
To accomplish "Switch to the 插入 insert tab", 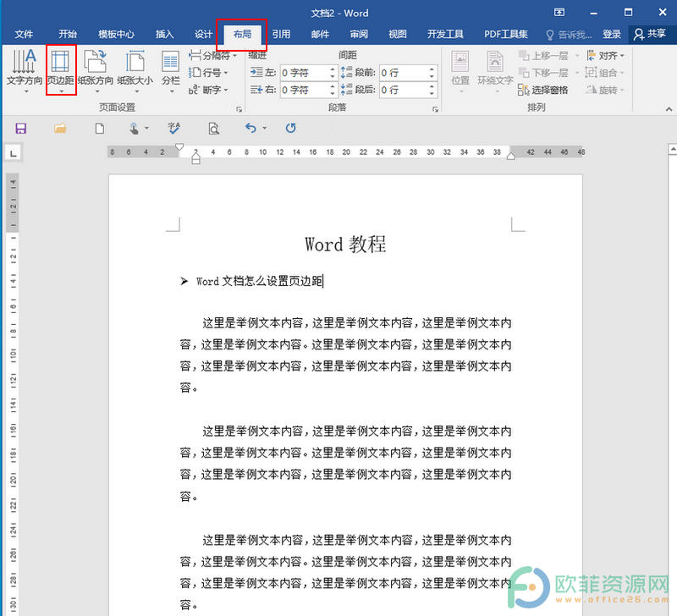I will [164, 34].
